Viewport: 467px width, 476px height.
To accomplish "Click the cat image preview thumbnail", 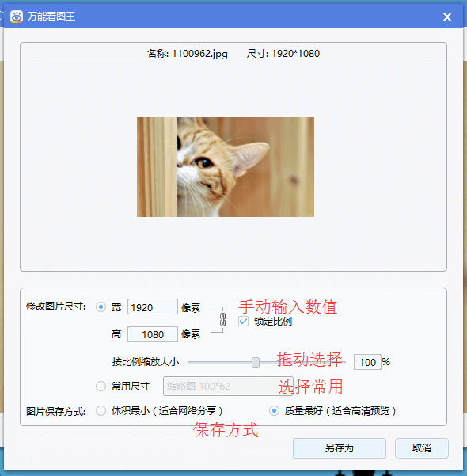I will pyautogui.click(x=226, y=167).
